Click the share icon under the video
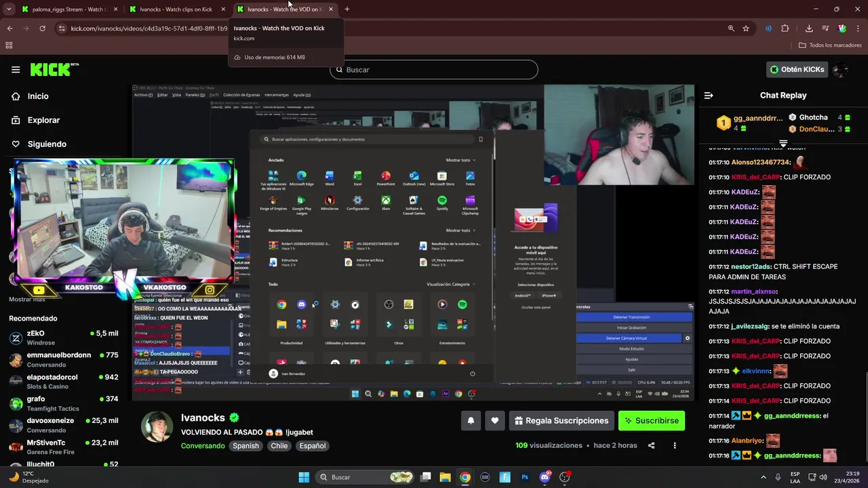 click(652, 445)
